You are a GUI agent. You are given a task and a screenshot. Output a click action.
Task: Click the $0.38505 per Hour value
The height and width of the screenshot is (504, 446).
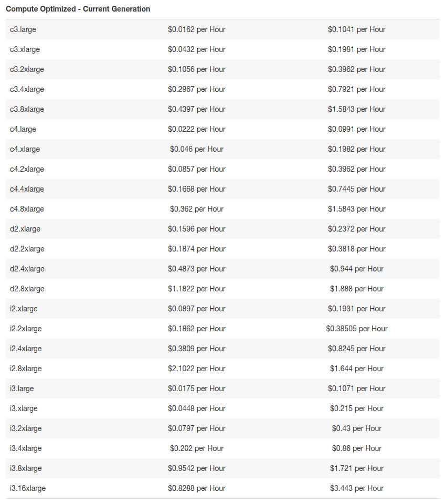point(357,329)
